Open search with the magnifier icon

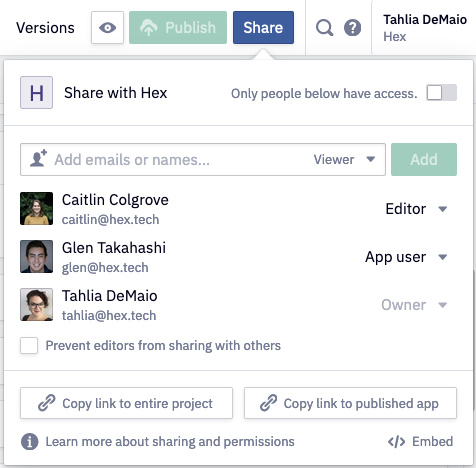pyautogui.click(x=324, y=28)
